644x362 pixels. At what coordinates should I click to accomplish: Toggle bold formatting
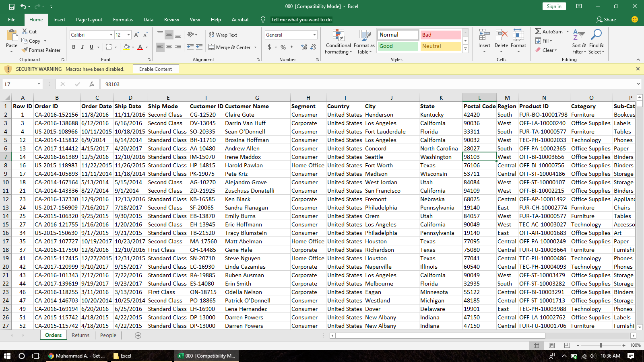click(74, 47)
